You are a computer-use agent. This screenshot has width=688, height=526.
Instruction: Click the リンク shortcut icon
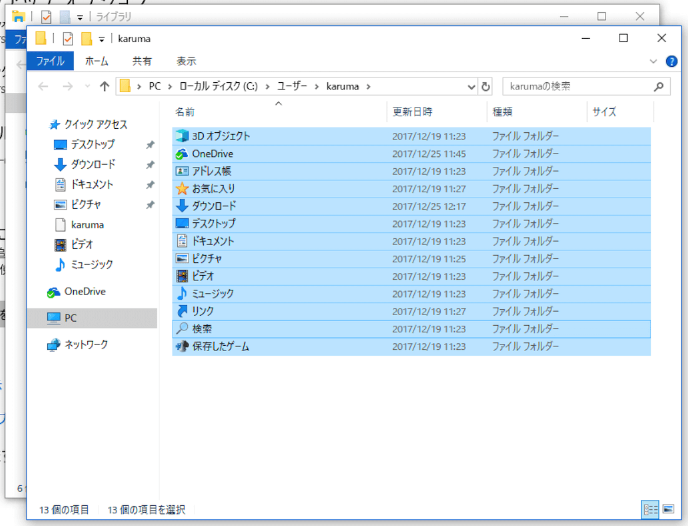point(182,311)
